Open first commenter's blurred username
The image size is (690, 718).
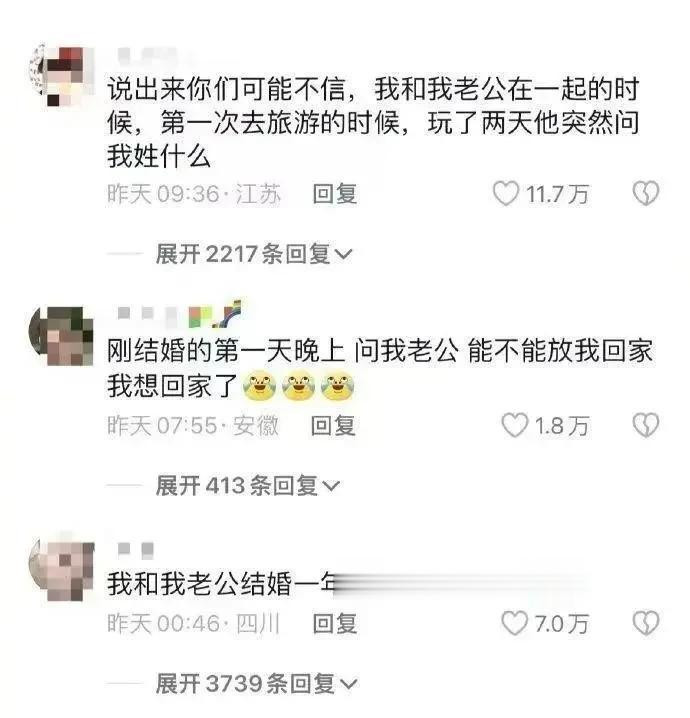(x=149, y=57)
